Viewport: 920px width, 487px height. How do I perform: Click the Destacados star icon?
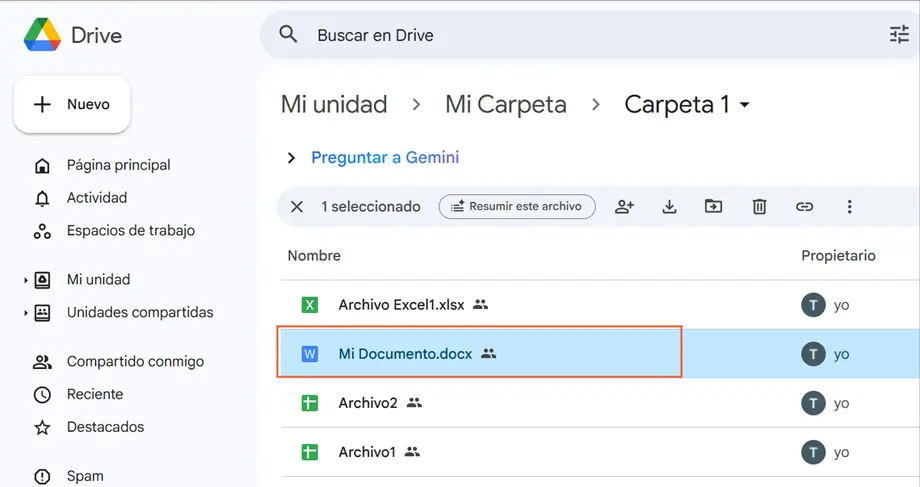[x=42, y=428]
